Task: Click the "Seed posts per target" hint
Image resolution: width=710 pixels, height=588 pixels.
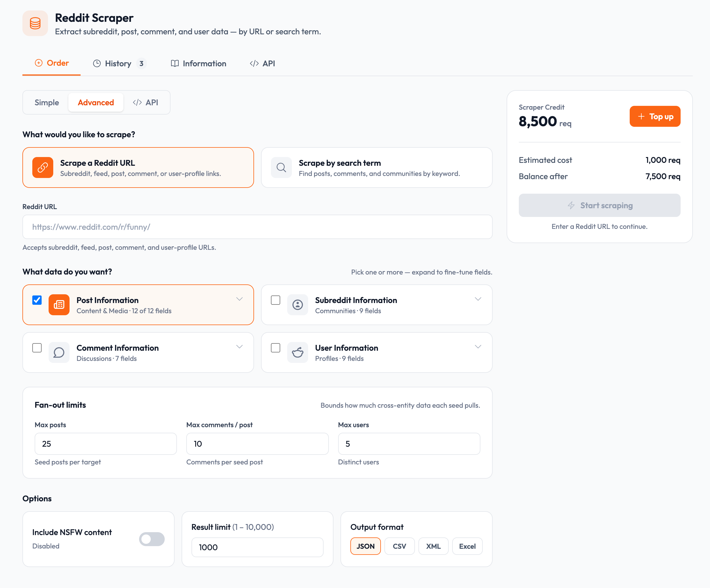Action: pos(68,462)
